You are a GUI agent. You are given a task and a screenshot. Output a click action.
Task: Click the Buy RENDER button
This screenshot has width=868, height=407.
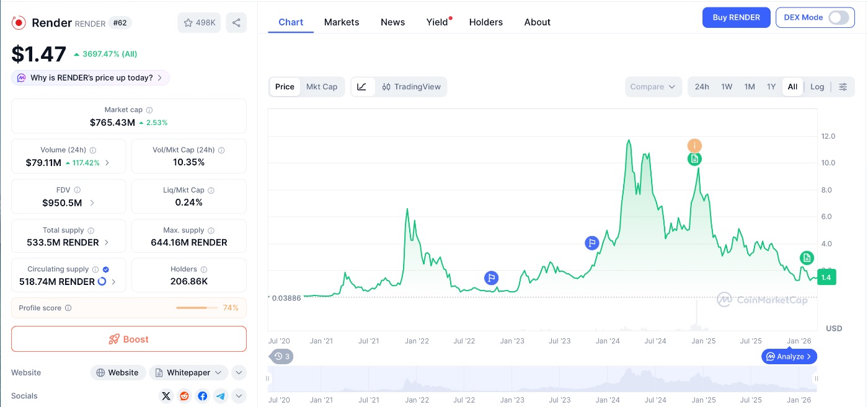[x=736, y=17]
